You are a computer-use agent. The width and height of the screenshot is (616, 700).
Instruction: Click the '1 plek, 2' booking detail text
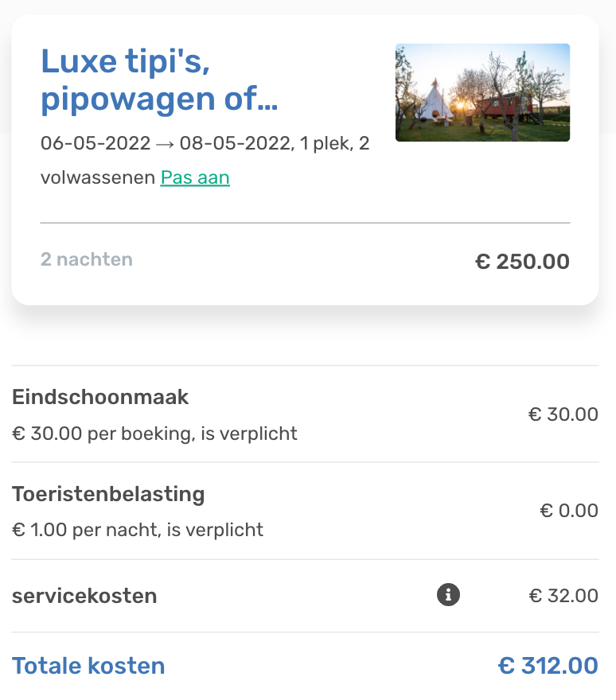[334, 144]
